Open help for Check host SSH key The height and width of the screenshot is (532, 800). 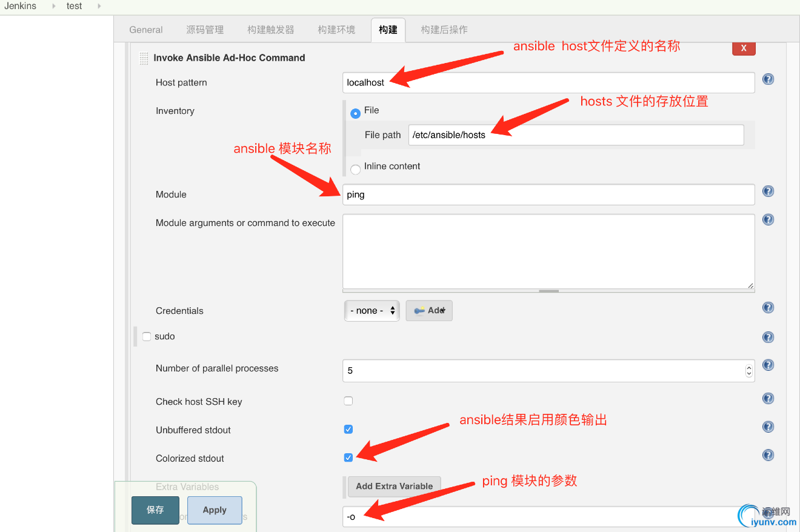point(768,398)
